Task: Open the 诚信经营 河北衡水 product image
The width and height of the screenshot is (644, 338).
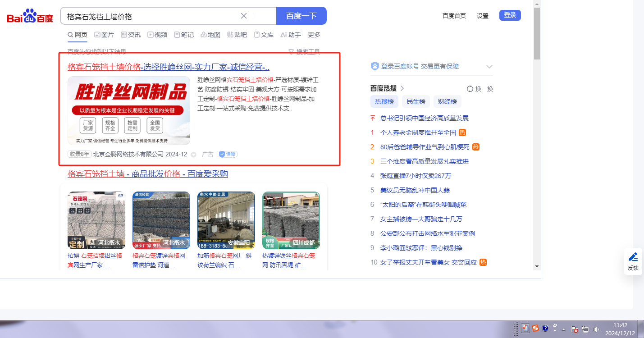Action: pyautogui.click(x=161, y=220)
